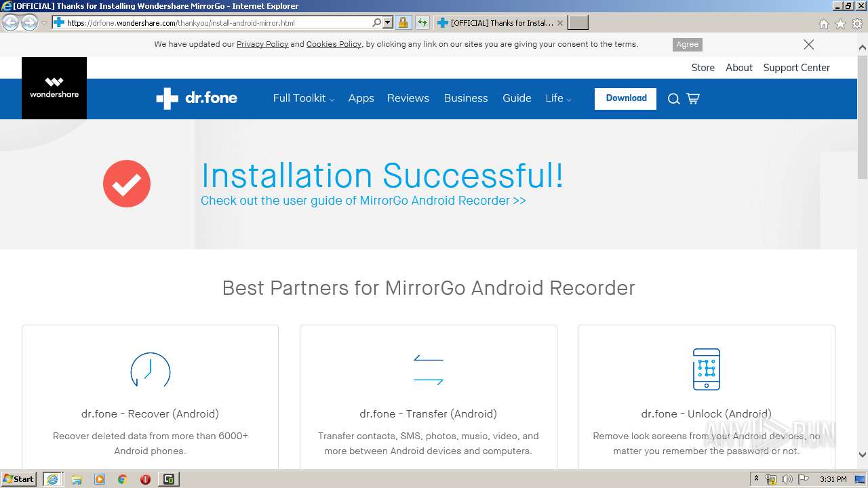This screenshot has width=868, height=488.
Task: Click the Wondershare logo
Action: pyautogui.click(x=54, y=88)
